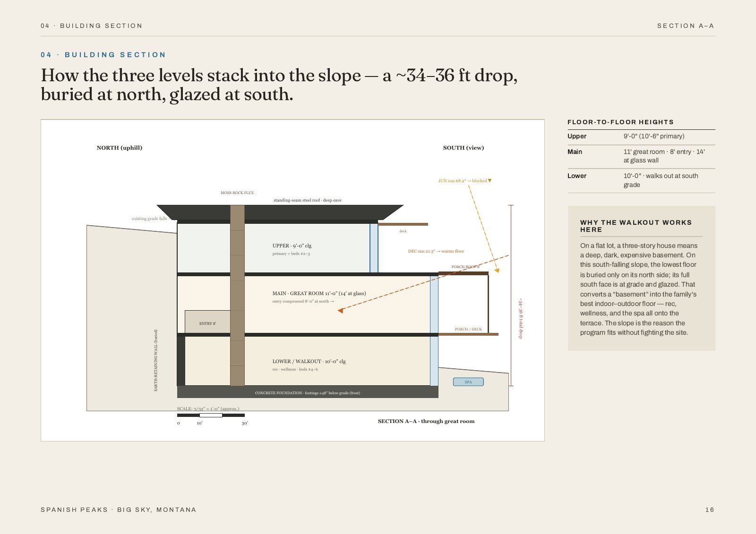Click the 'LOWER / WALKOUT · 10'-0" clg' room label
The width and height of the screenshot is (756, 534).
pos(309,361)
